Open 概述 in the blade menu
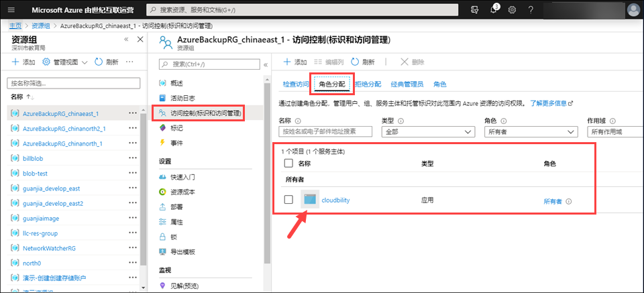 click(x=171, y=83)
